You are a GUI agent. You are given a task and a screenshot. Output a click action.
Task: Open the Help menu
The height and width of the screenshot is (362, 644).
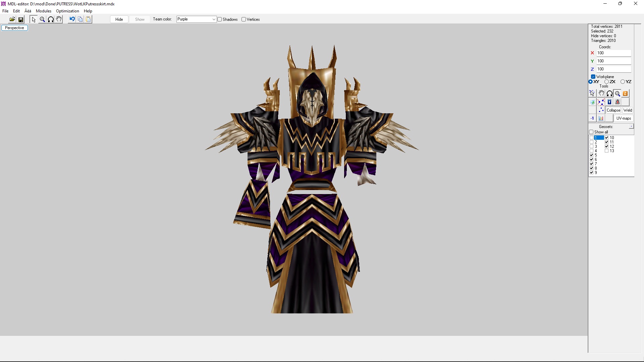[x=88, y=11]
